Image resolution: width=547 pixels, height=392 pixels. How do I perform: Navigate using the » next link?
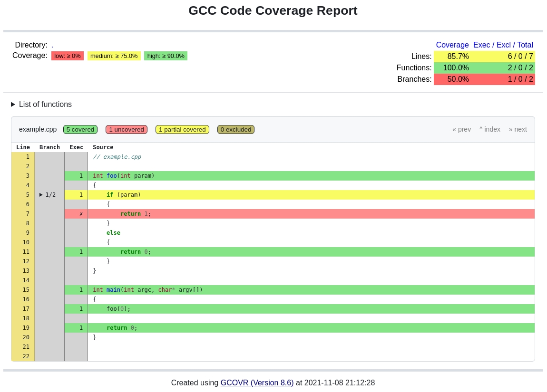point(518,129)
